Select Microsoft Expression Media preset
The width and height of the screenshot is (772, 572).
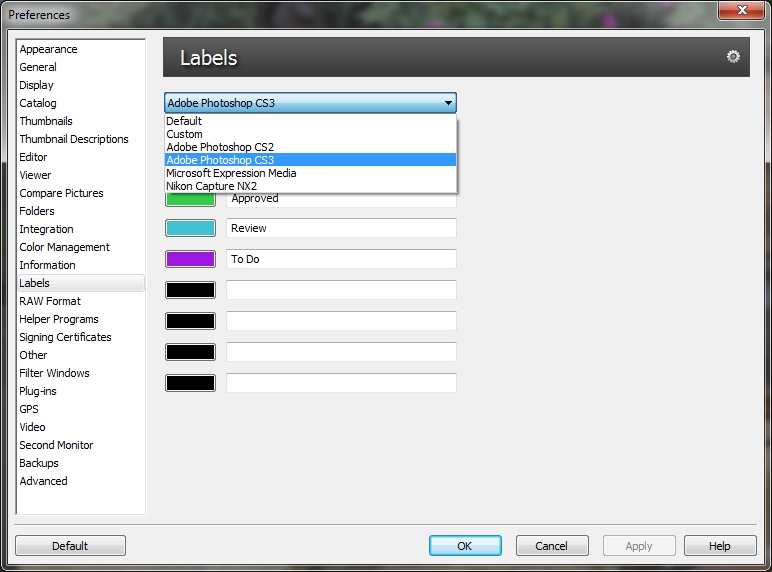click(310, 173)
